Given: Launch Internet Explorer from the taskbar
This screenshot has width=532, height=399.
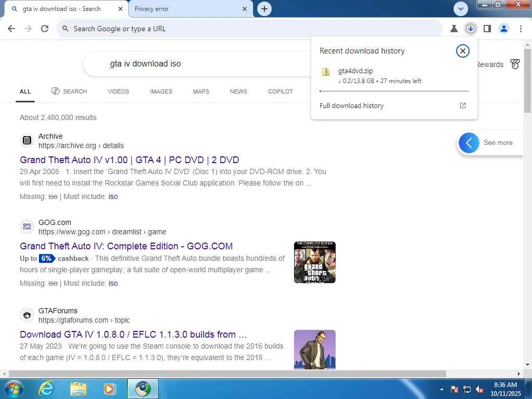Looking at the screenshot, I should click(x=46, y=389).
